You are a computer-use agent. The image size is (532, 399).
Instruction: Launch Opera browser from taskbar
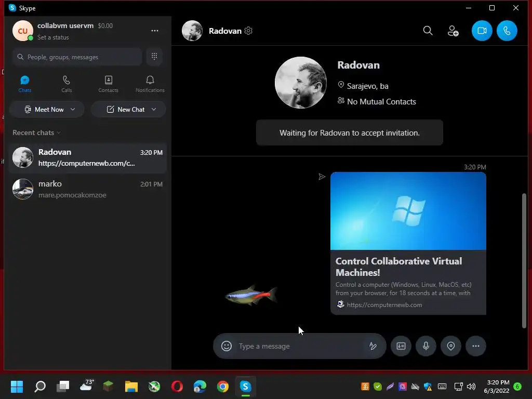coord(177,387)
